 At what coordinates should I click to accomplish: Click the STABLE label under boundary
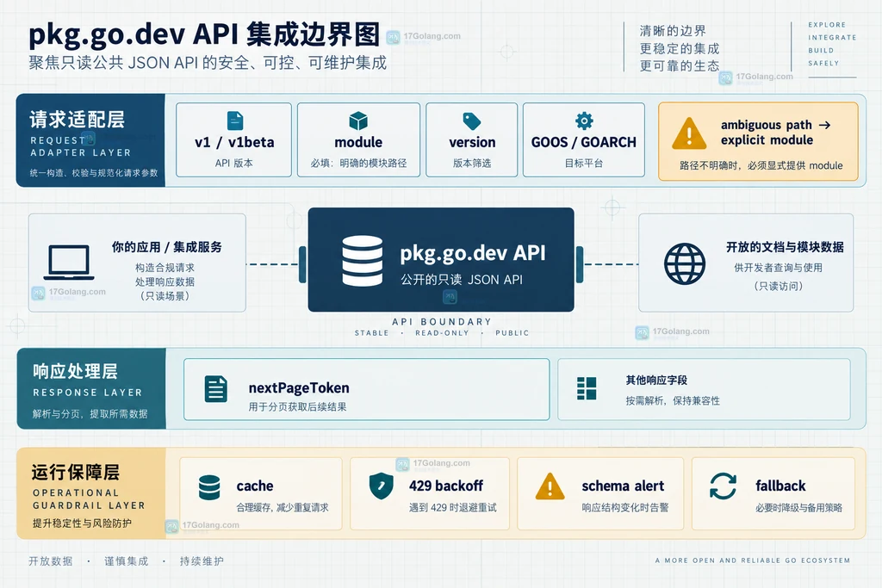(371, 333)
